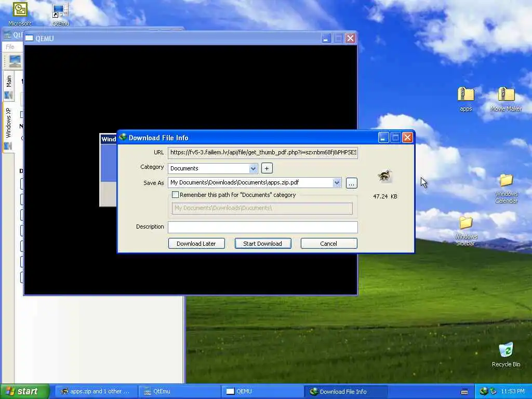
Task: Click the 47.24 KB file size text
Action: click(385, 196)
